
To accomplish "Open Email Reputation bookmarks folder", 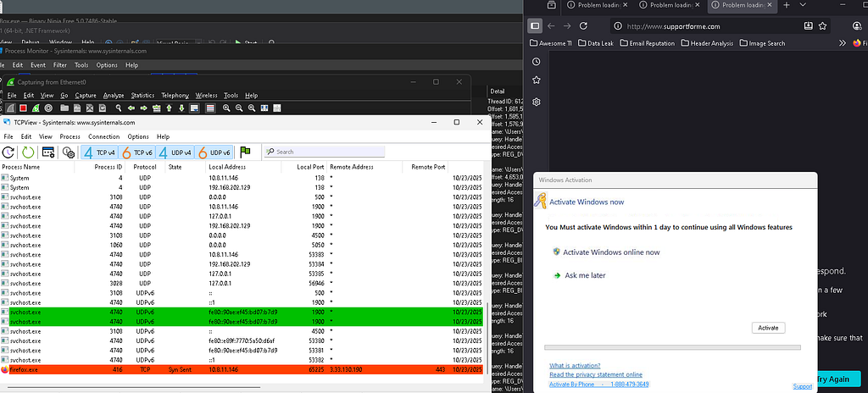I will pos(648,42).
